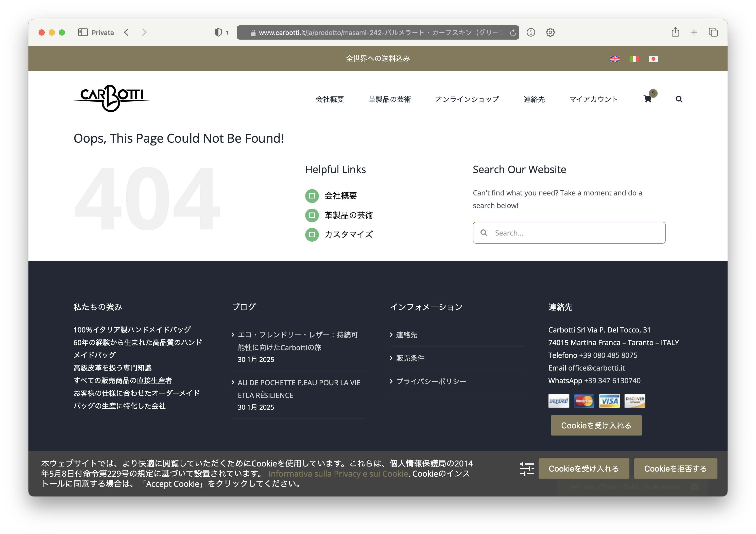This screenshot has height=534, width=756.
Task: Open the header search magnifier
Action: pyautogui.click(x=679, y=99)
